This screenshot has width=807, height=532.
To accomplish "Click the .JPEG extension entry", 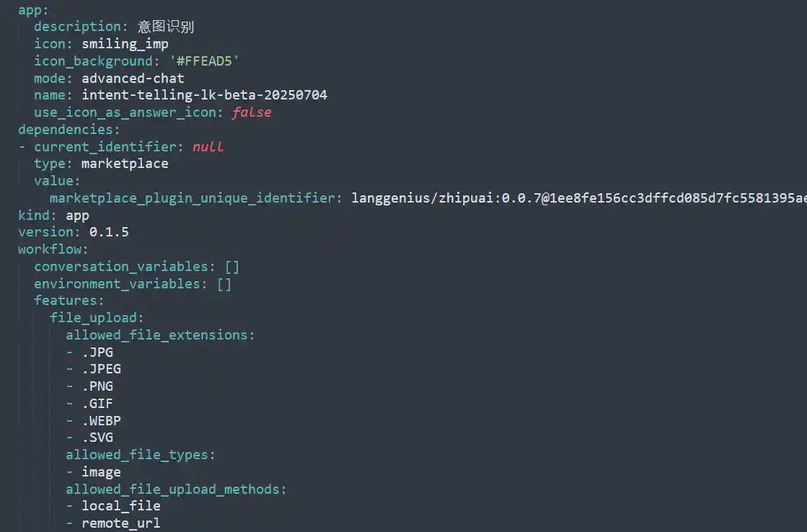I will point(102,369).
